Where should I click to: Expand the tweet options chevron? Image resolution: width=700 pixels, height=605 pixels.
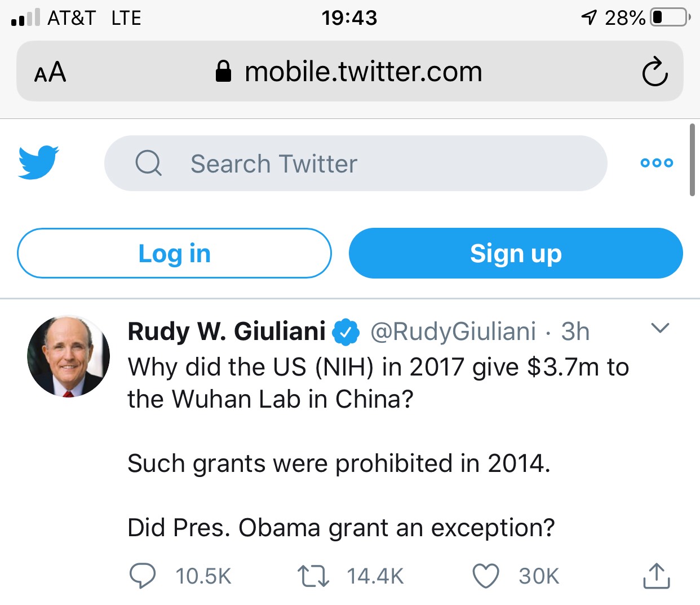(x=660, y=328)
